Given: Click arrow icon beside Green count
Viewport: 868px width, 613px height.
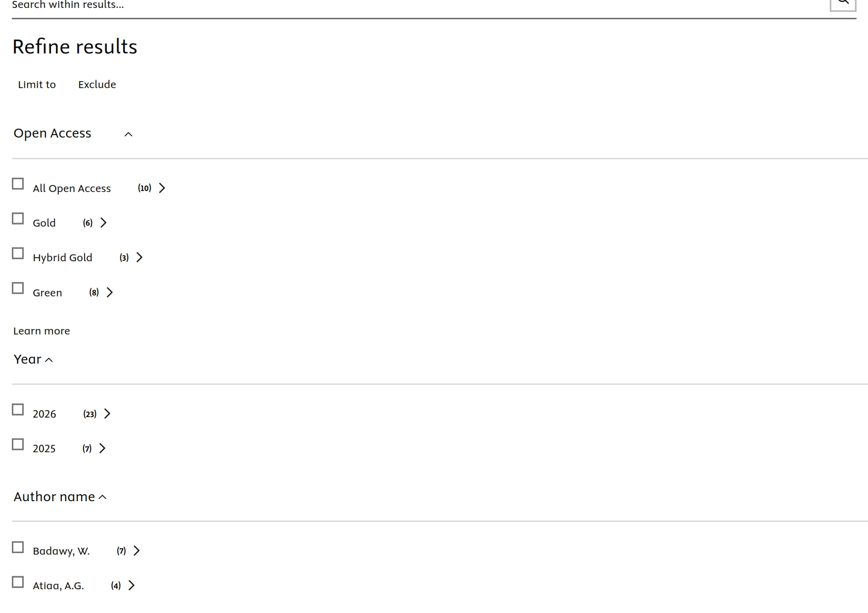Looking at the screenshot, I should coord(110,292).
